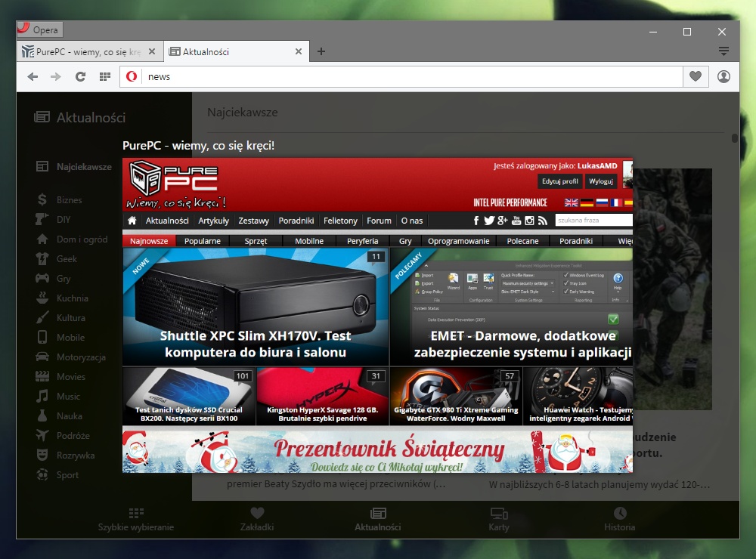Click the heart bookmark icon in address bar
The height and width of the screenshot is (559, 756).
pos(696,76)
